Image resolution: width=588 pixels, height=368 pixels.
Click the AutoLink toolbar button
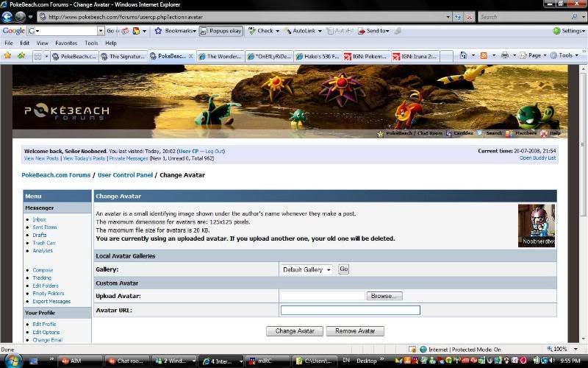tap(303, 31)
